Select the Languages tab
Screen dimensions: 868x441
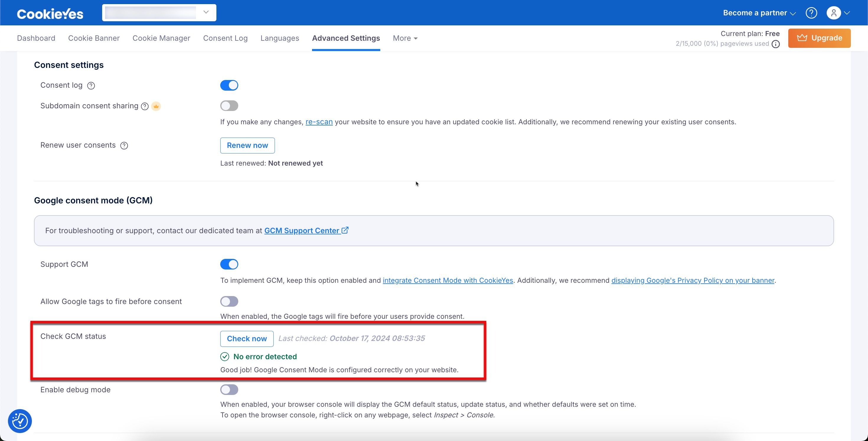point(280,38)
